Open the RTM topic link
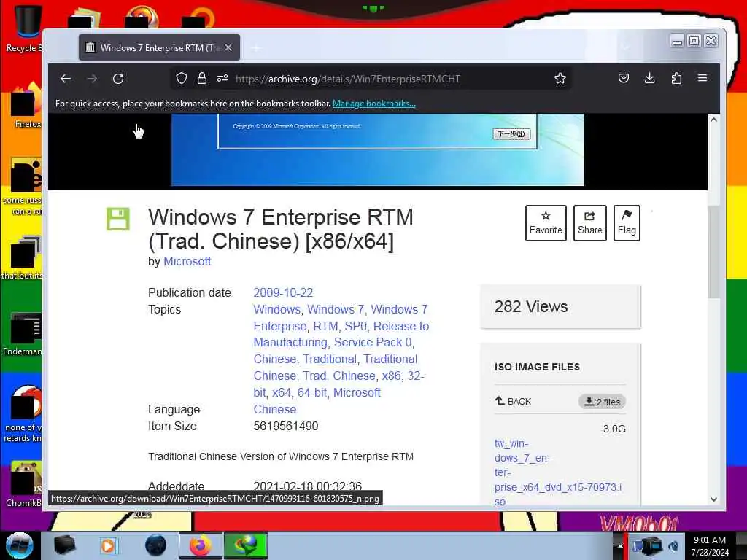Viewport: 747px width, 560px height. tap(326, 326)
